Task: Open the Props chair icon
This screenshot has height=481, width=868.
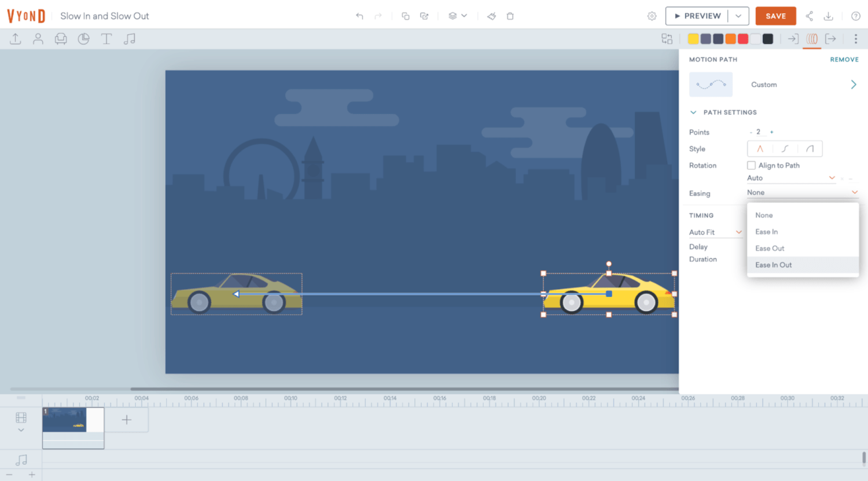Action: point(61,39)
